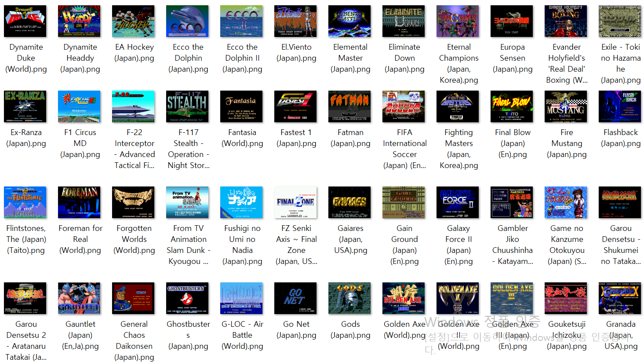
Task: Click the Go Net (Japan).png thumbnail
Action: pos(295,298)
